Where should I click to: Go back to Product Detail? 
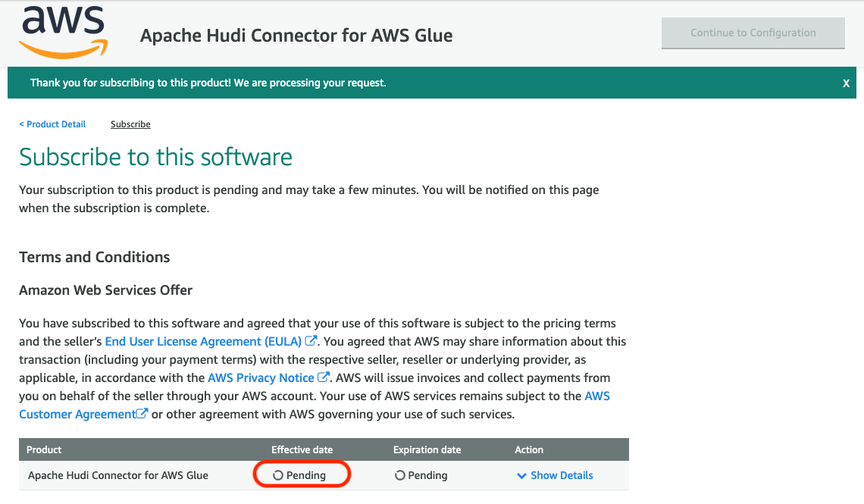pos(52,124)
